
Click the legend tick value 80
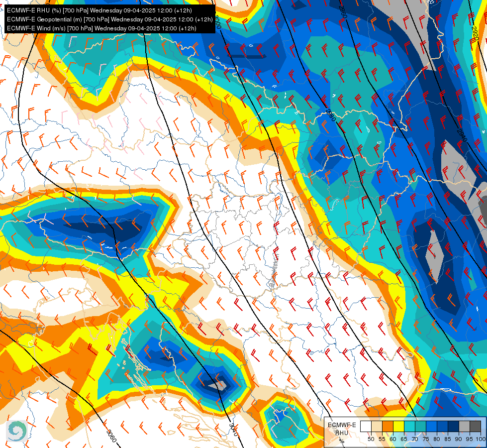click(x=437, y=439)
